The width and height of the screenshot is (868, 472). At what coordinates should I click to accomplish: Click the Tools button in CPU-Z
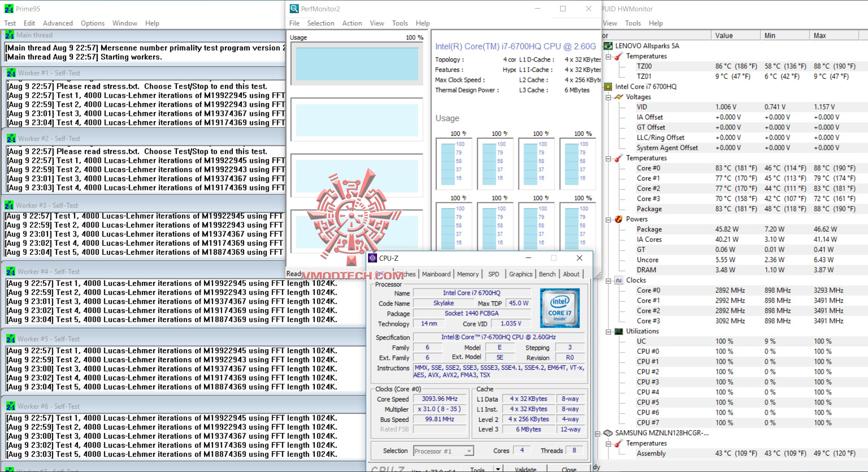click(477, 469)
